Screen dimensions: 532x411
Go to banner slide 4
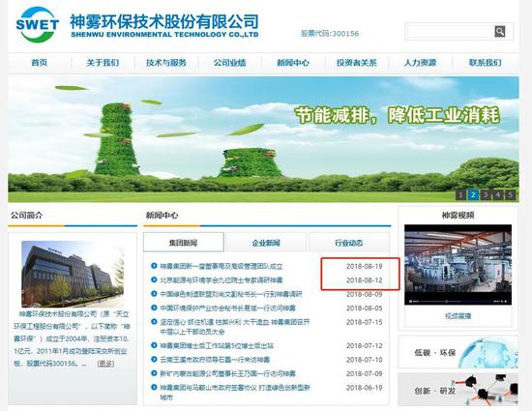[x=498, y=194]
